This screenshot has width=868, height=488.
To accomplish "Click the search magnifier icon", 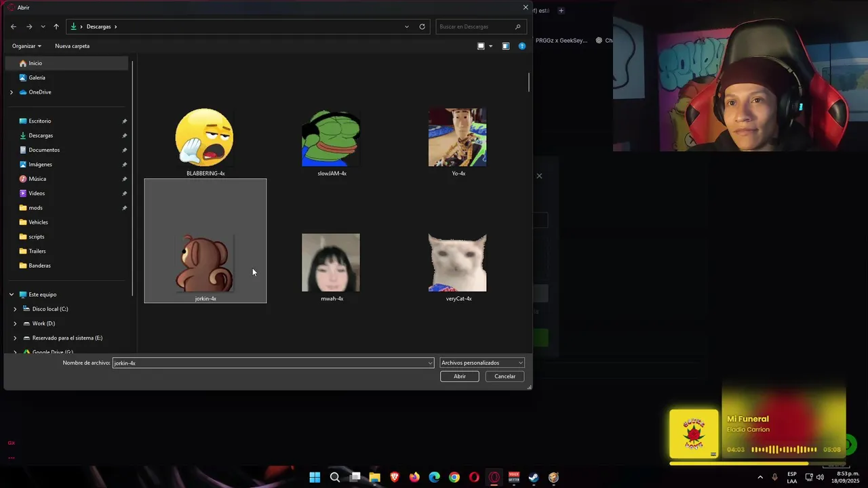I will click(518, 26).
